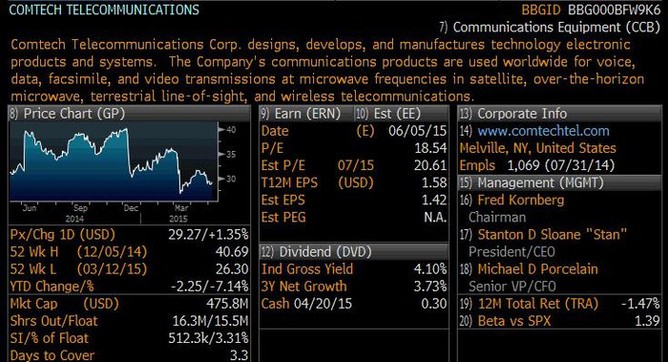Image resolution: width=668 pixels, height=362 pixels.
Task: Open the Earn (ERN) tab
Action: pyautogui.click(x=301, y=114)
